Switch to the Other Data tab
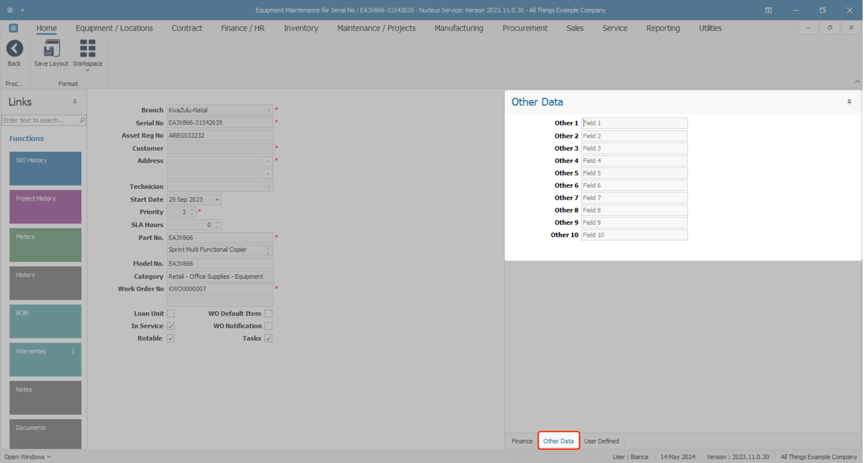The height and width of the screenshot is (463, 868). (558, 441)
